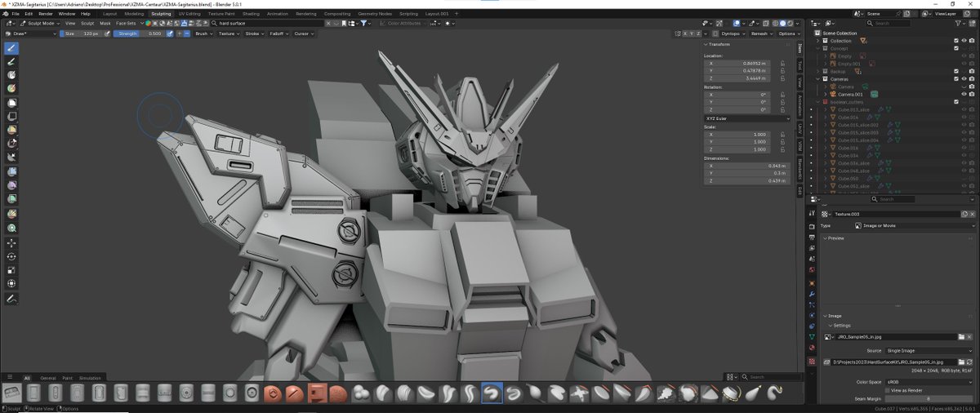
Task: Clear the 'hard surface' search with X
Action: point(329,24)
